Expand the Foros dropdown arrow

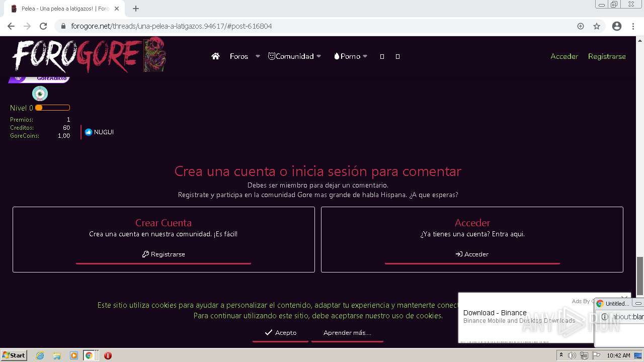[x=258, y=56]
